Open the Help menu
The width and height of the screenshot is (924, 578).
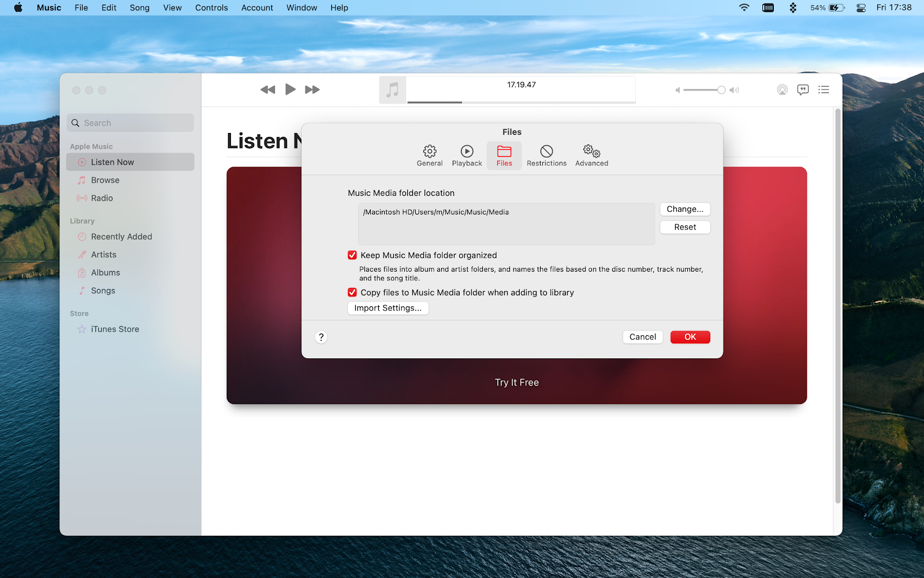[339, 8]
